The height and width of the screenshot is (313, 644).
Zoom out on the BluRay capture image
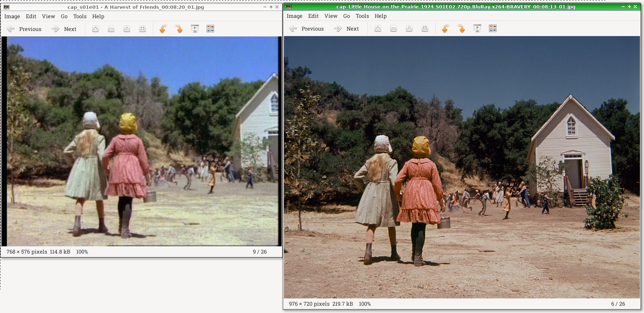(393, 29)
